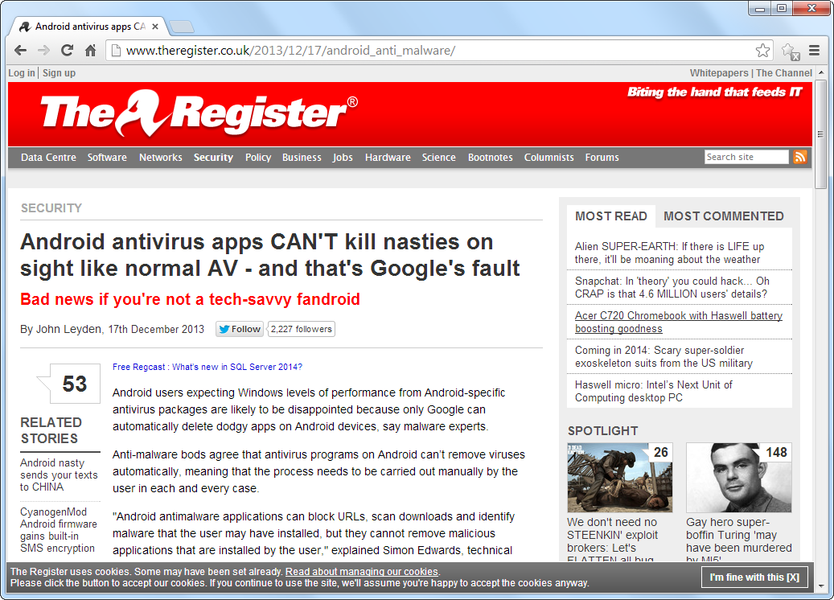The width and height of the screenshot is (834, 600).
Task: Click the vertical scrollbar down arrow
Action: [x=821, y=590]
